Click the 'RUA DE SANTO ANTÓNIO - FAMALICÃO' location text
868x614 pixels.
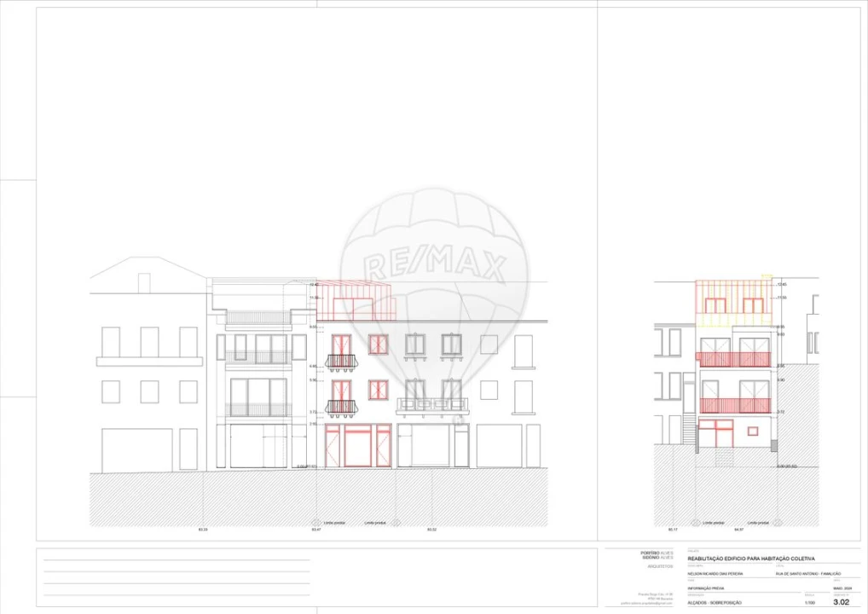click(808, 574)
